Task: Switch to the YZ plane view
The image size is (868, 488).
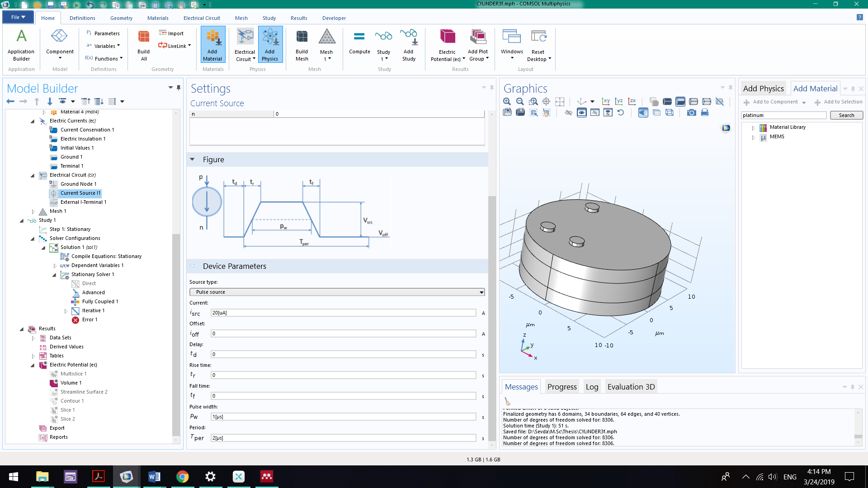Action: pyautogui.click(x=619, y=102)
